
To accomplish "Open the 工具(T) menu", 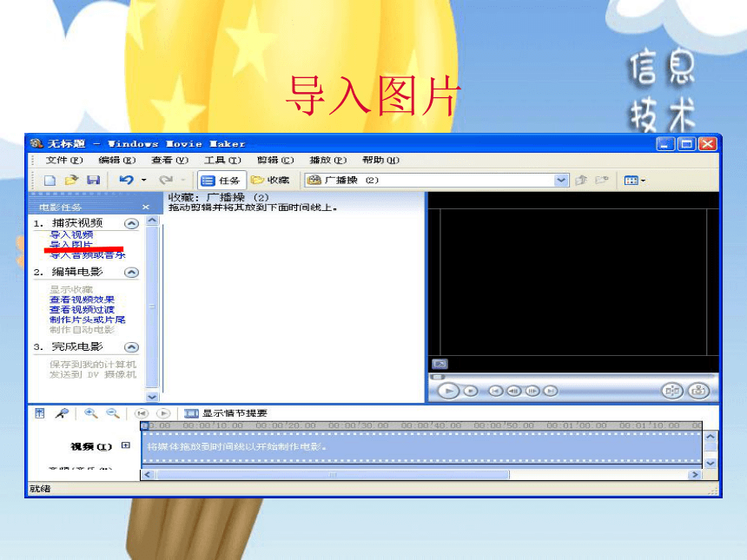I will (x=222, y=160).
